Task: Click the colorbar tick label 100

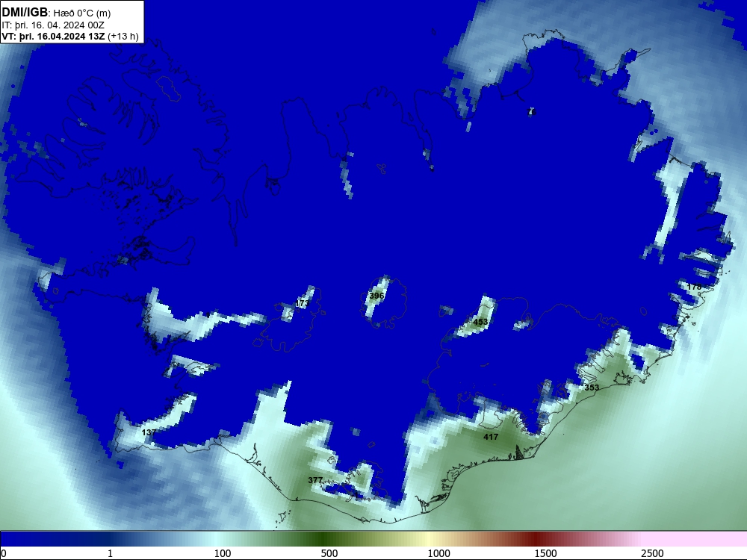Action: coord(223,553)
